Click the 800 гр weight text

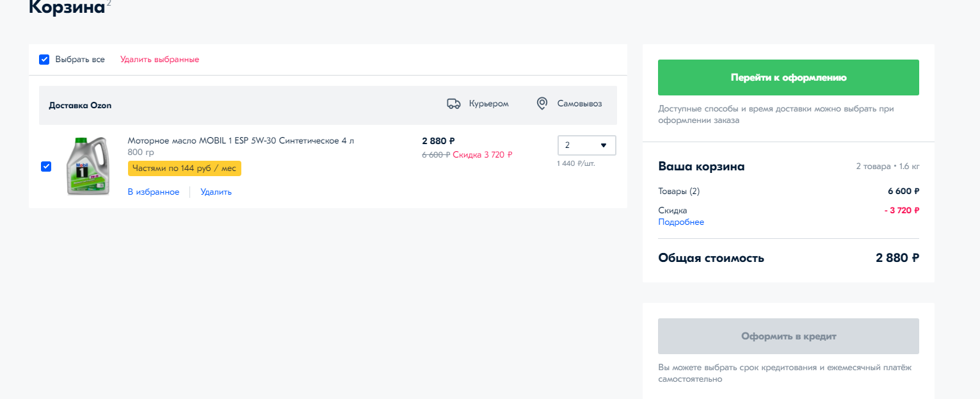click(141, 152)
